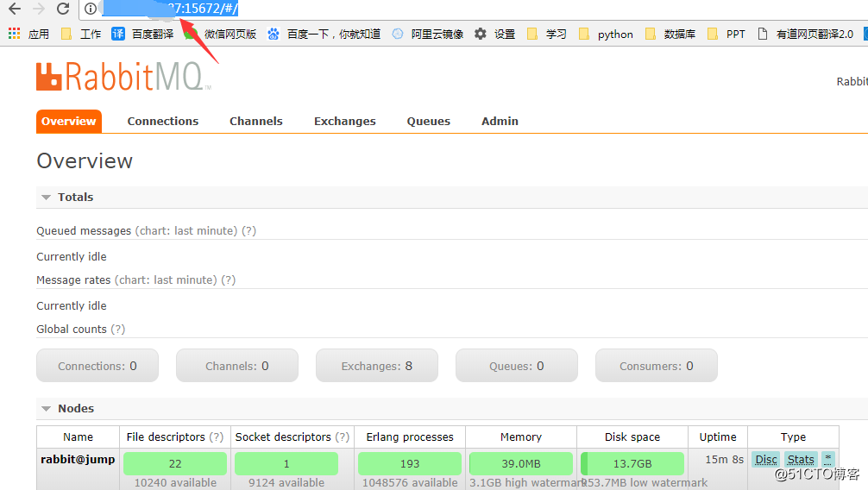The image size is (868, 490).
Task: Open the Apps grid bookmark icon
Action: click(x=15, y=34)
